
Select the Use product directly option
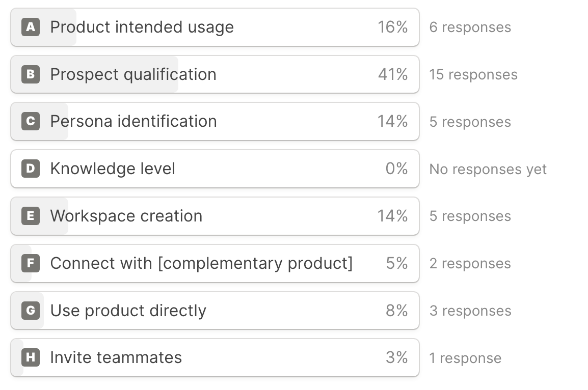tap(128, 310)
